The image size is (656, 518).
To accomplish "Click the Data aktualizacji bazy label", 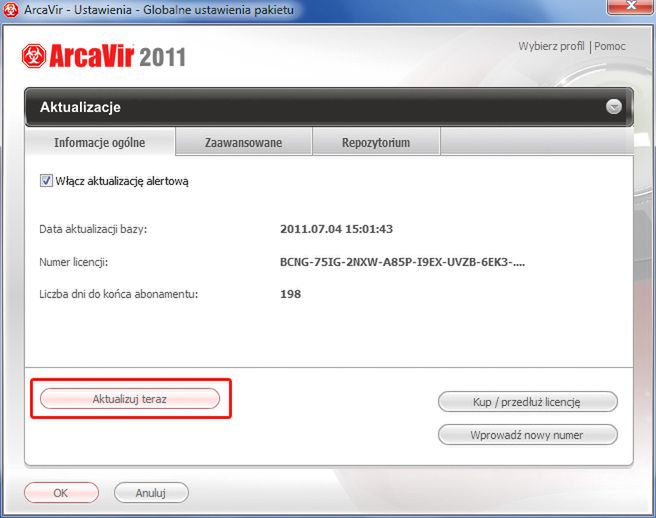I will (x=93, y=229).
